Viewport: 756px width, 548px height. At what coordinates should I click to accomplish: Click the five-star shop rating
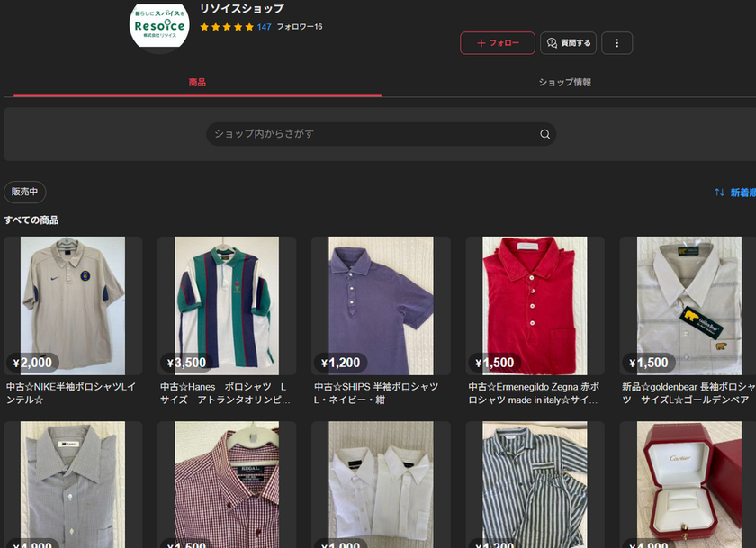click(226, 27)
